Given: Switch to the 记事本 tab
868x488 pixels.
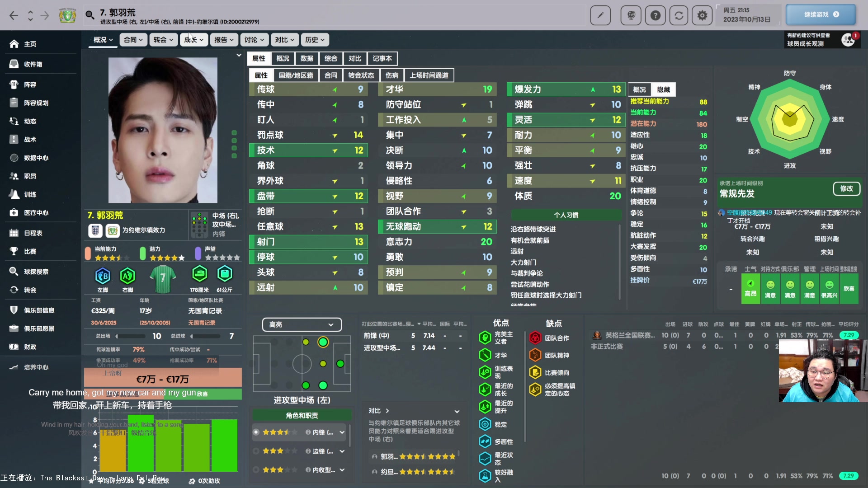Looking at the screenshot, I should [x=382, y=58].
